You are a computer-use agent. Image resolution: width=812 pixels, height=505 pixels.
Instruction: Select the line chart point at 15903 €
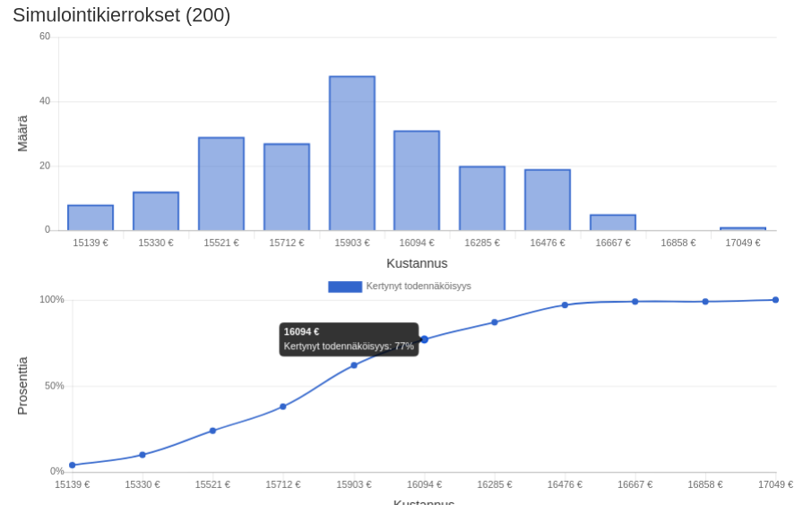coord(354,365)
